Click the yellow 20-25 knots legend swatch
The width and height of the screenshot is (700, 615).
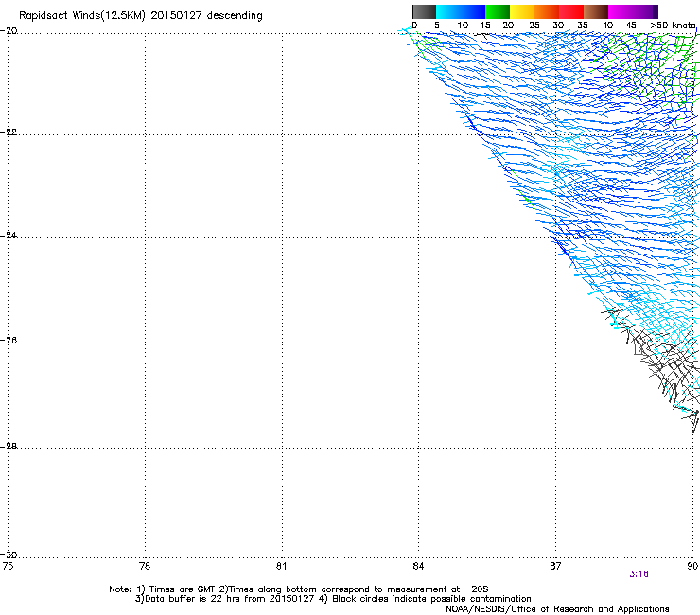(522, 11)
